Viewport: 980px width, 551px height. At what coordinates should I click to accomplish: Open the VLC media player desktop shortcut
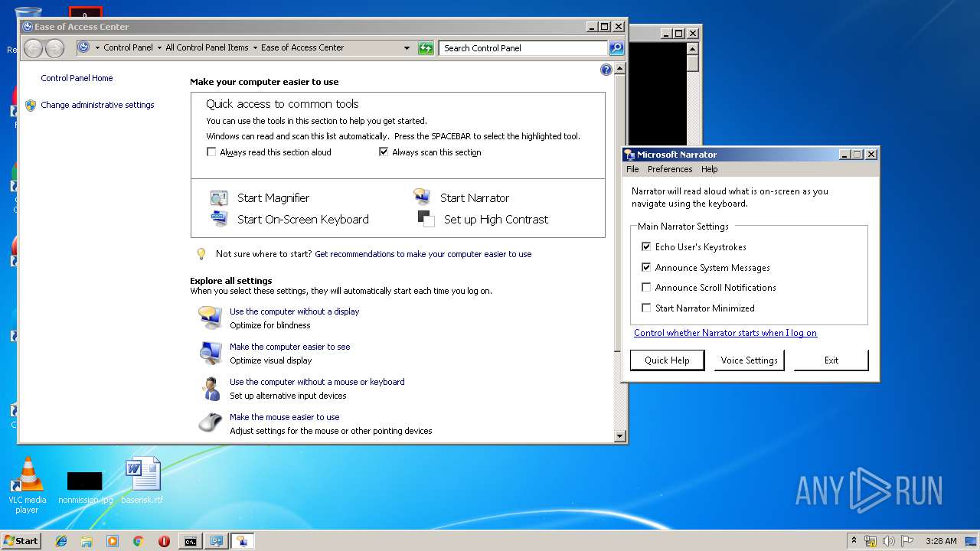click(28, 484)
